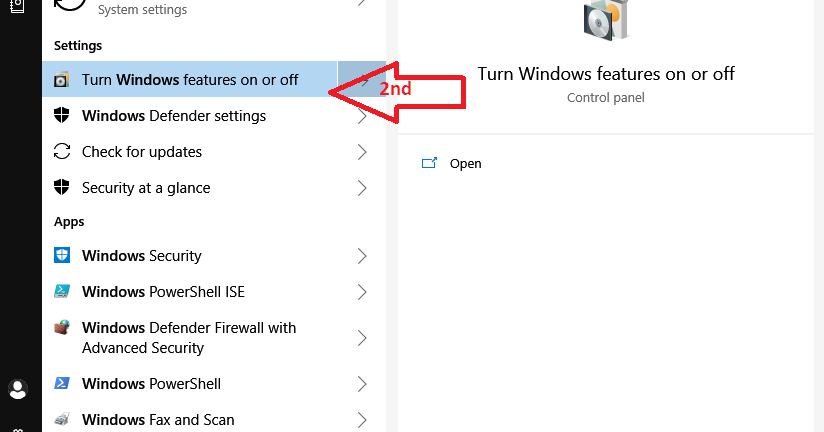Click the Check for updates refresh icon
Image resolution: width=824 pixels, height=432 pixels.
[x=61, y=151]
